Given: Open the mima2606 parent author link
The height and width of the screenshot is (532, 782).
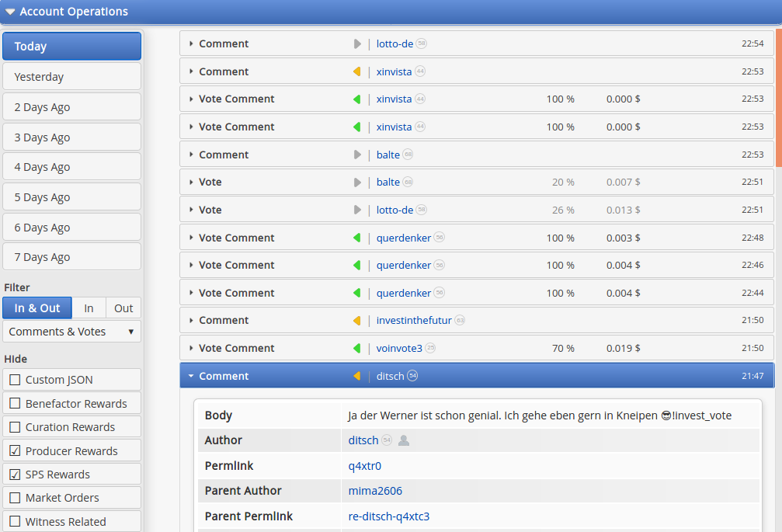Looking at the screenshot, I should pyautogui.click(x=375, y=491).
